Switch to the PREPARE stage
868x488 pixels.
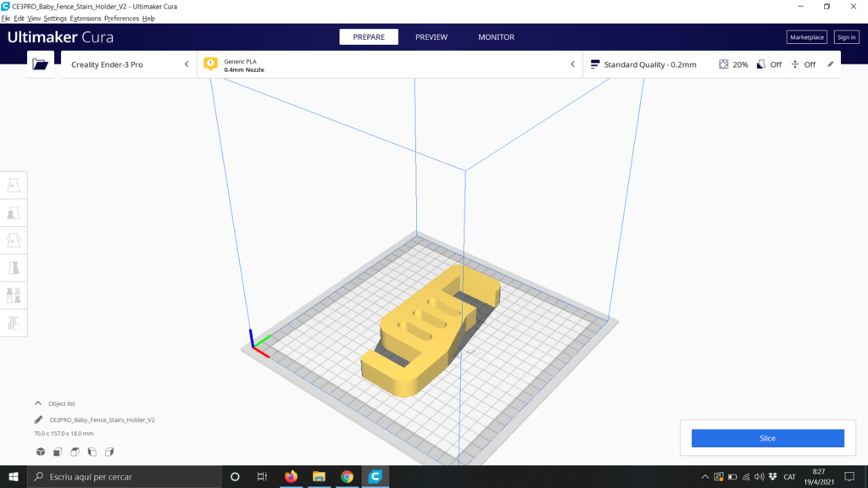369,37
